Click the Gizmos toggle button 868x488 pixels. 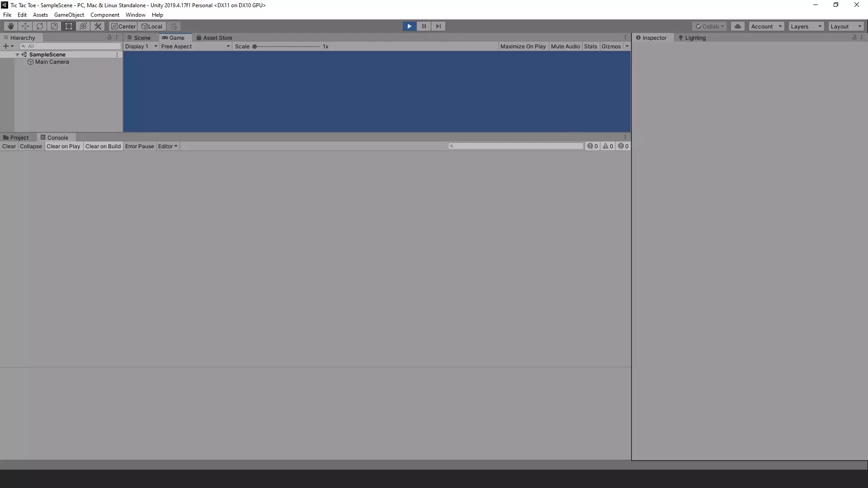[x=611, y=46]
